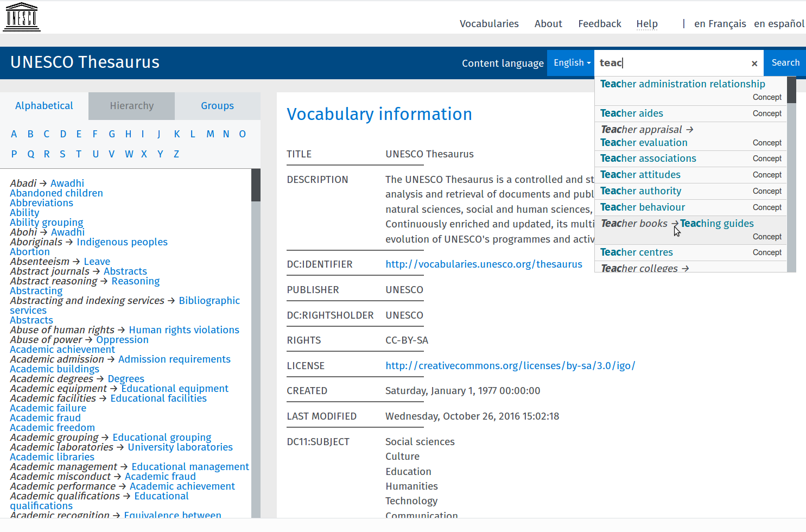
Task: Clear the search box with the X icon
Action: tap(754, 64)
